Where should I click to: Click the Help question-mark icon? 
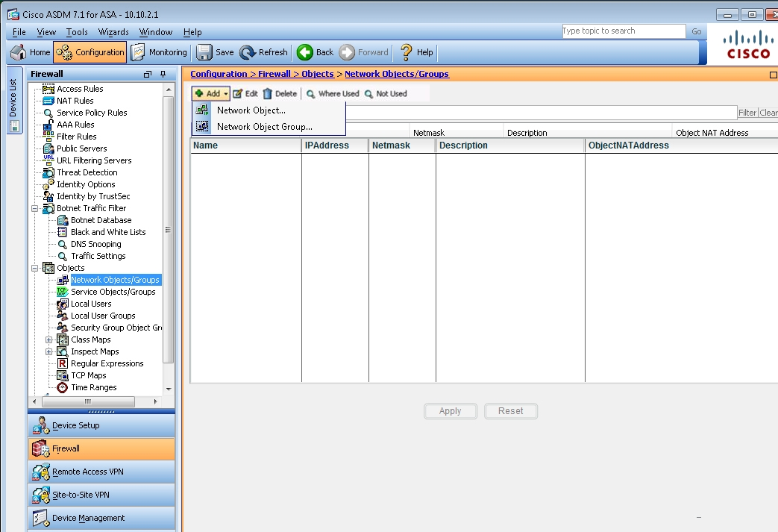coord(407,52)
